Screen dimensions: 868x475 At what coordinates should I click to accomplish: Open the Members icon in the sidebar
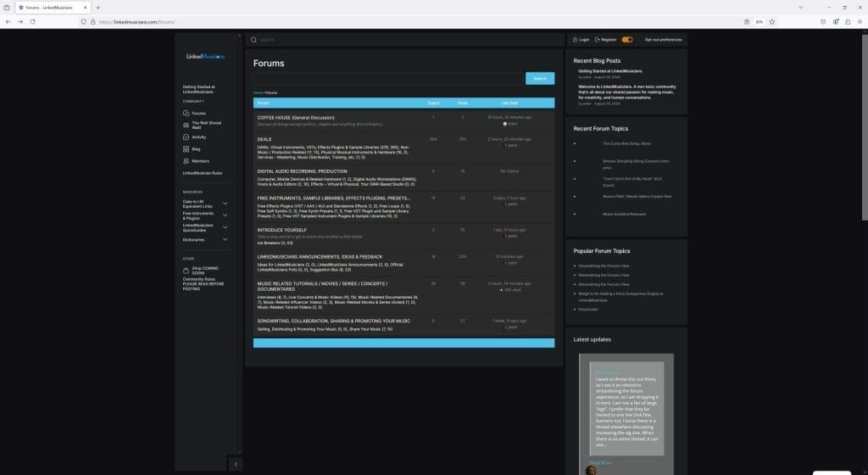click(186, 160)
